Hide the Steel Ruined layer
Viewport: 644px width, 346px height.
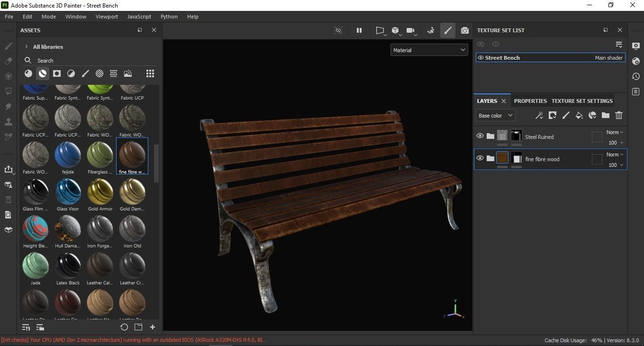click(480, 136)
